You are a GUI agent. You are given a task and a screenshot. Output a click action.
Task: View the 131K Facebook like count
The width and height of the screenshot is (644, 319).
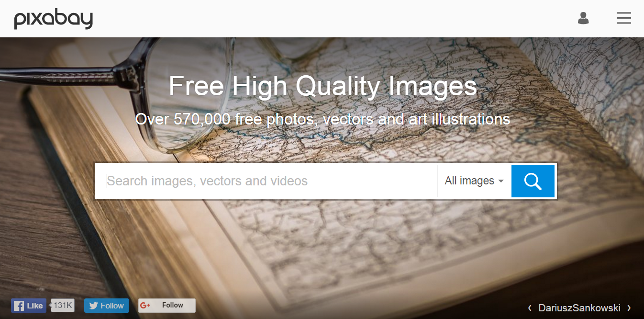[63, 306]
